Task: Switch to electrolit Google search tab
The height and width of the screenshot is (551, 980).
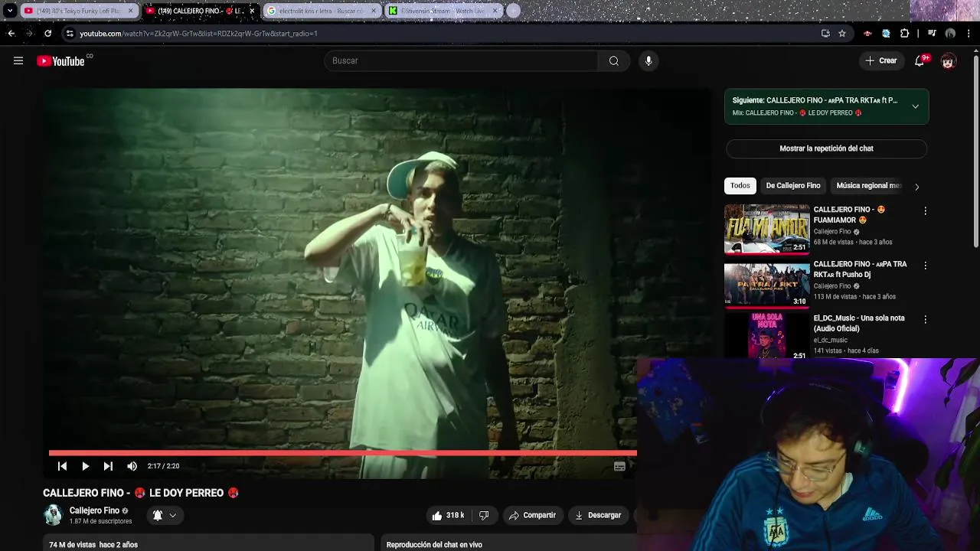Action: click(x=322, y=11)
